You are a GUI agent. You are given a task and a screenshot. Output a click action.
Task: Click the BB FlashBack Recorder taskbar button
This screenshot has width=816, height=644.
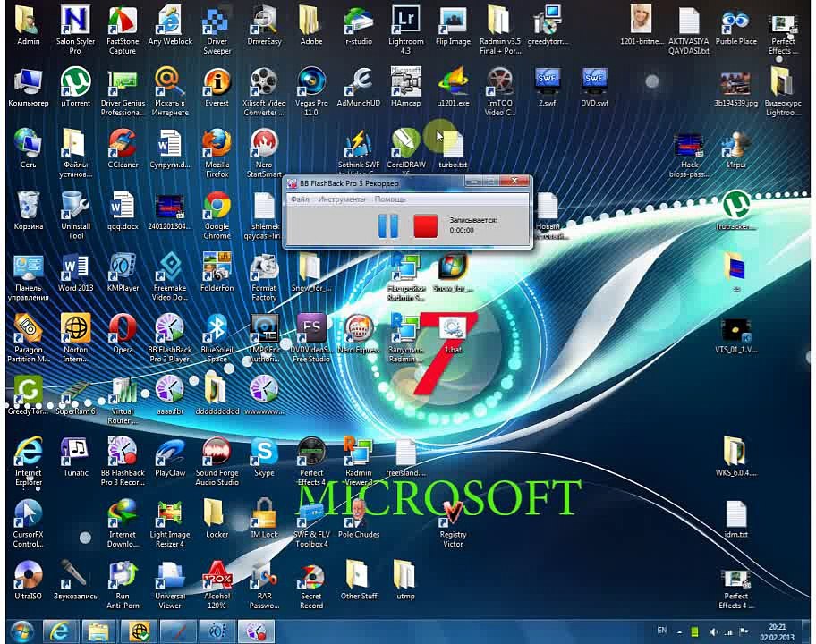[x=256, y=631]
